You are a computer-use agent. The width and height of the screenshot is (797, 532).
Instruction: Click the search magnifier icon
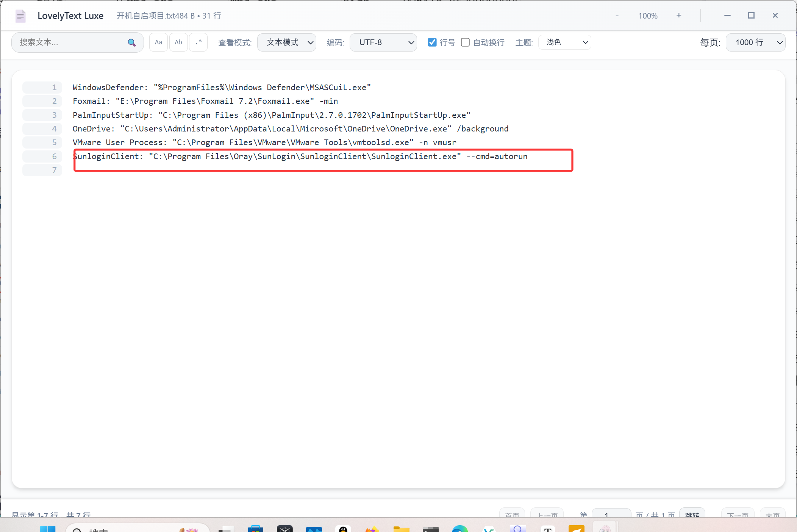coord(131,42)
